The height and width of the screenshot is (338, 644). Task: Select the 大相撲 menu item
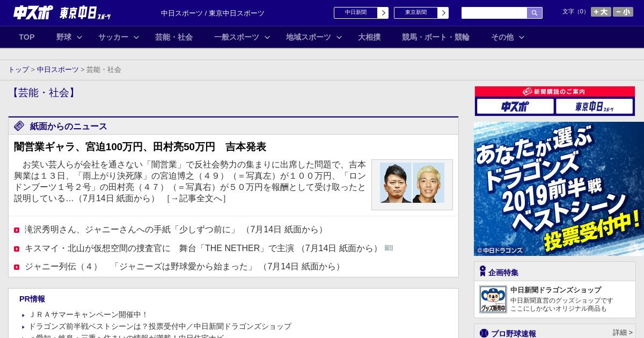point(369,37)
